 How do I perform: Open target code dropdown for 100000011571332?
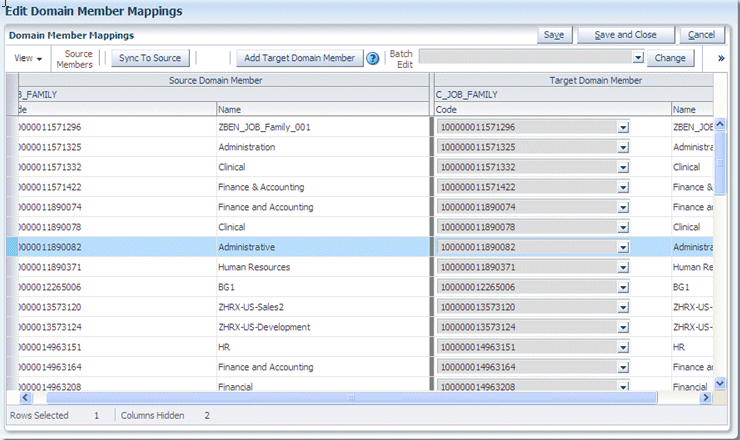pos(623,167)
